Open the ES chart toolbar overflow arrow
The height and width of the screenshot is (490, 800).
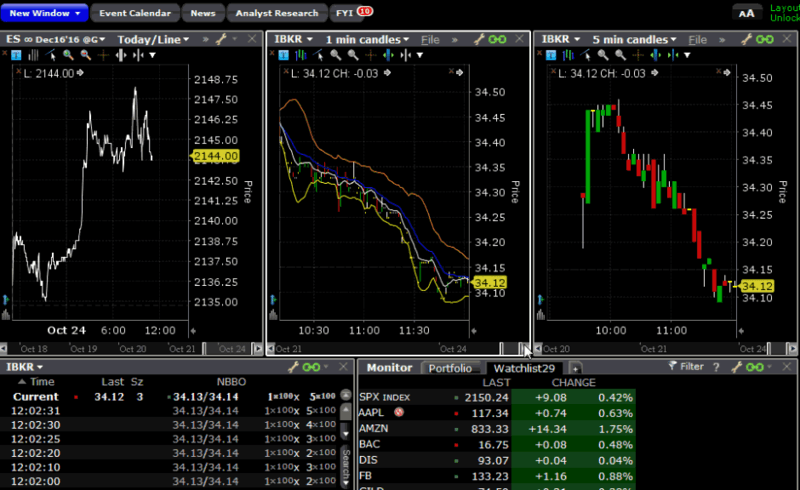click(152, 55)
